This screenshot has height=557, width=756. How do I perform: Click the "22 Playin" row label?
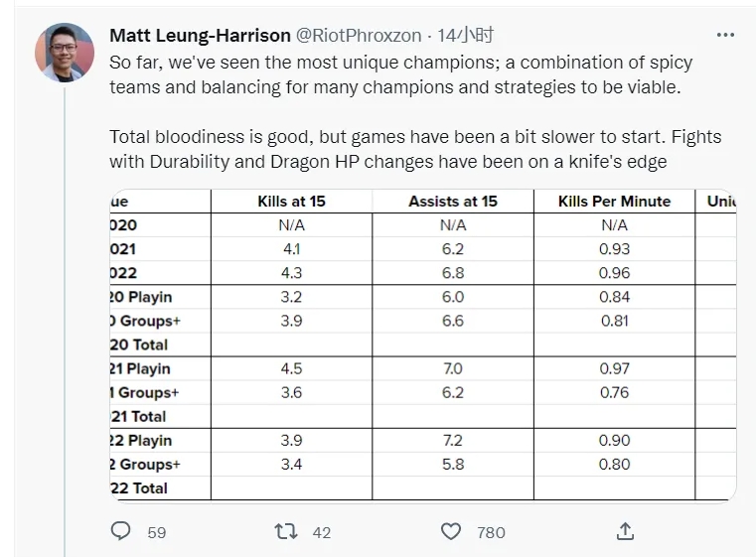(x=140, y=440)
